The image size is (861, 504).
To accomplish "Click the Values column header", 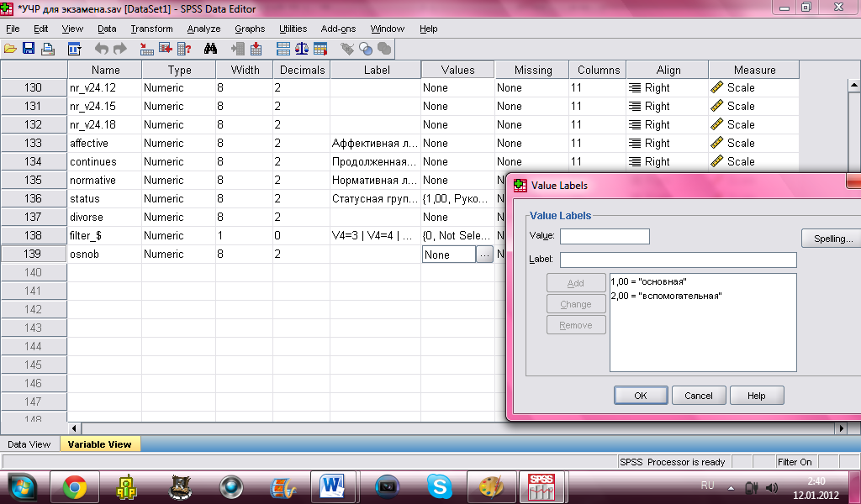I will click(x=457, y=70).
